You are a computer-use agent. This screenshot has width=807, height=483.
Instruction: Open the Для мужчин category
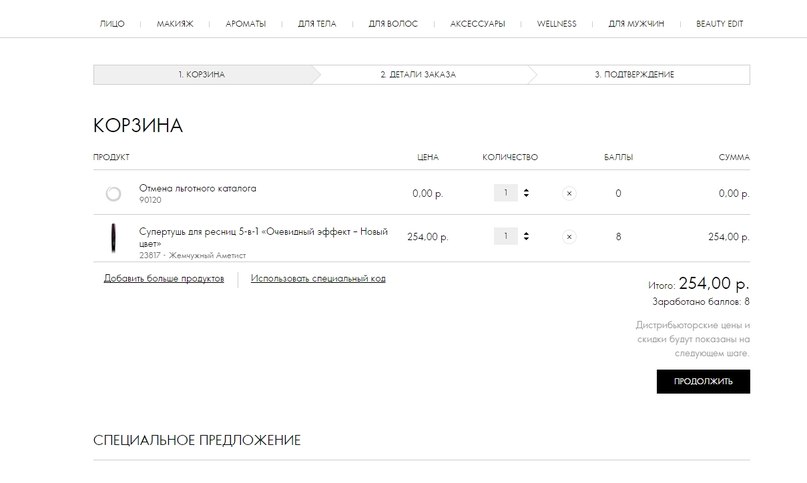tap(636, 24)
